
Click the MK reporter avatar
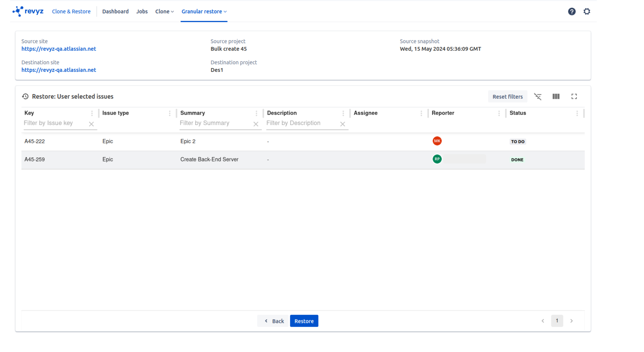(437, 141)
